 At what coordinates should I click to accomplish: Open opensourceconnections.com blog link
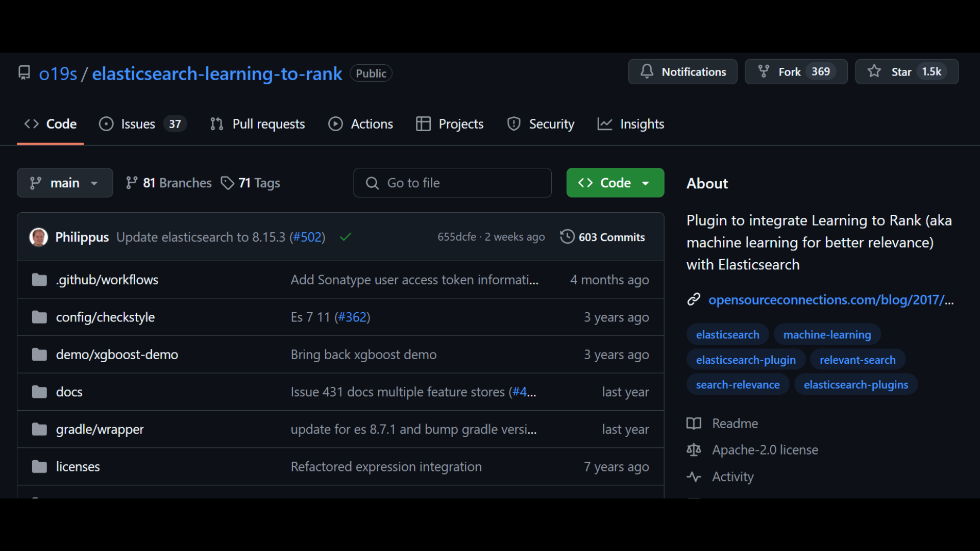[x=831, y=299]
